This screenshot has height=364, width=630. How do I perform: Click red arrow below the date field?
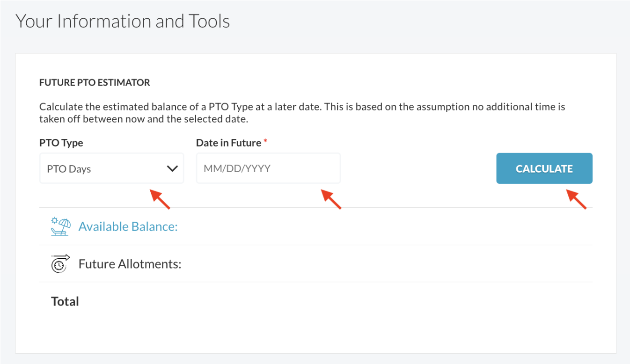pos(331,199)
